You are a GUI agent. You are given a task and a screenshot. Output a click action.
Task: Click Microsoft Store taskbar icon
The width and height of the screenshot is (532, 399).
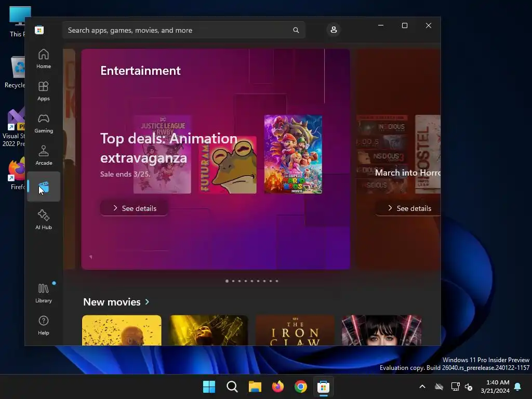click(323, 387)
